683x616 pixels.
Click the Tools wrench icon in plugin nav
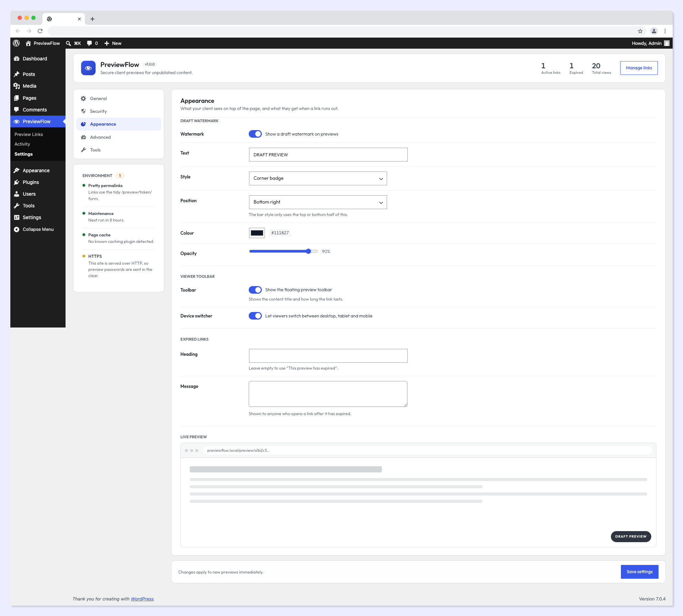click(83, 150)
